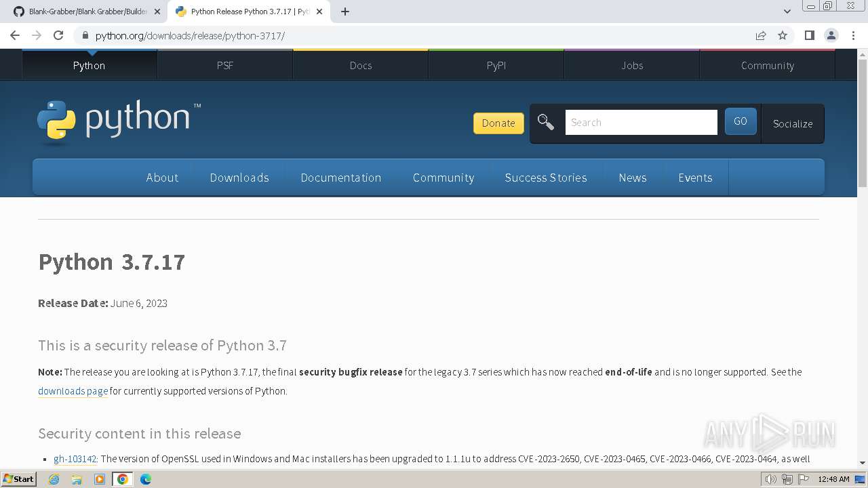Open the PSF top navigation tab

tap(225, 65)
